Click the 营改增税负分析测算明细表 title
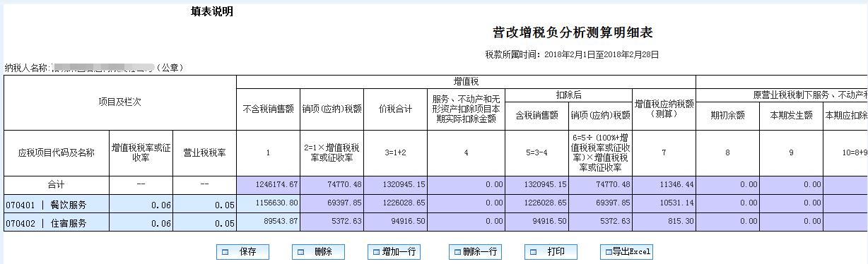Viewport: 868px width, 264px height. [572, 33]
